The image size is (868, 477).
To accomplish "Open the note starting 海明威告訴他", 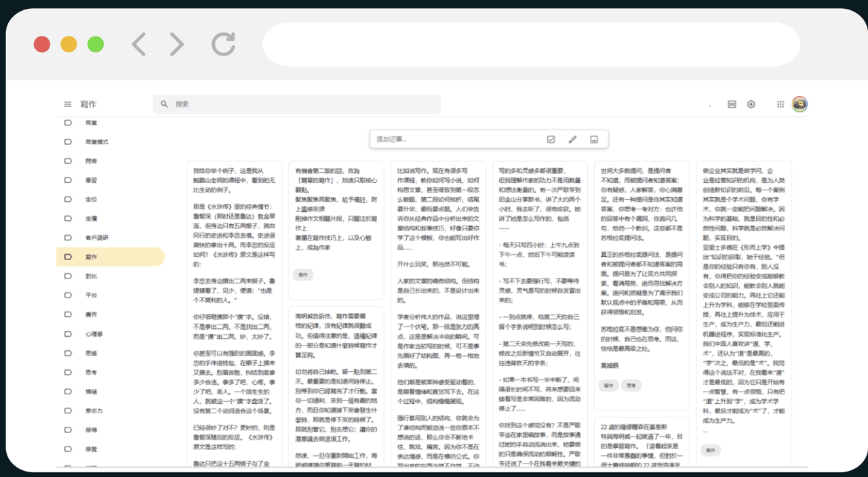I will pos(336,388).
